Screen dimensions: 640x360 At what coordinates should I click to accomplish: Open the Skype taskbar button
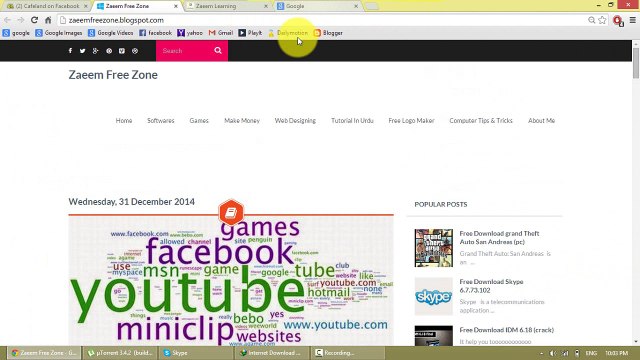click(196, 353)
